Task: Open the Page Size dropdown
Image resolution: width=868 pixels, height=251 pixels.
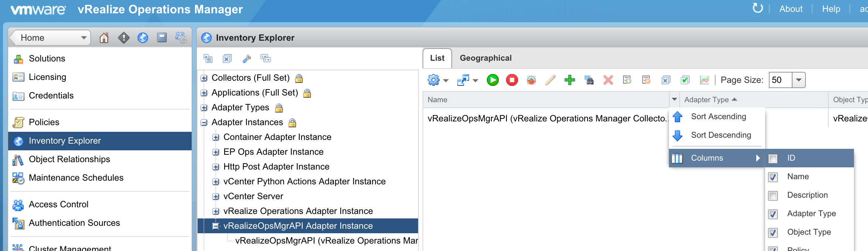Action: [x=798, y=80]
